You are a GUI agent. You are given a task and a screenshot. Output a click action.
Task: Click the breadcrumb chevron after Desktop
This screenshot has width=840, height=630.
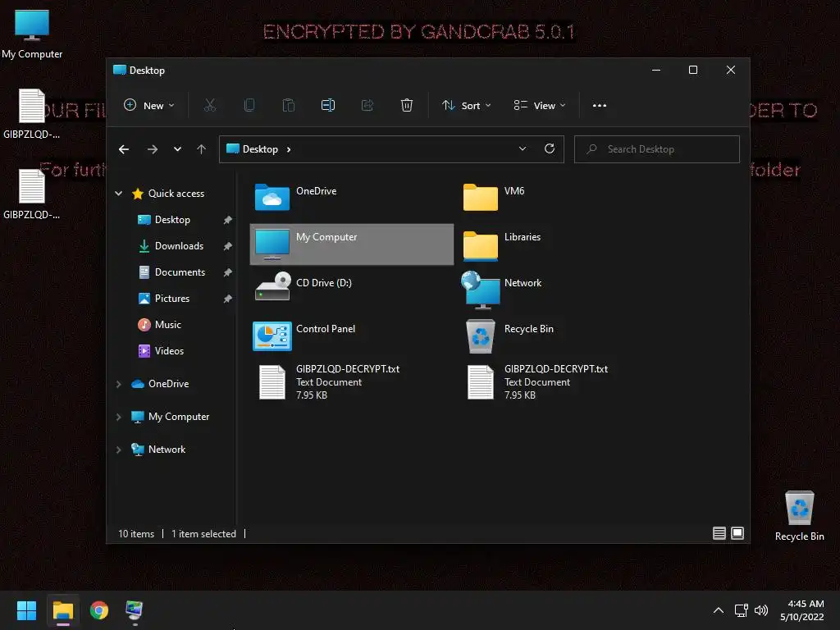click(x=289, y=149)
